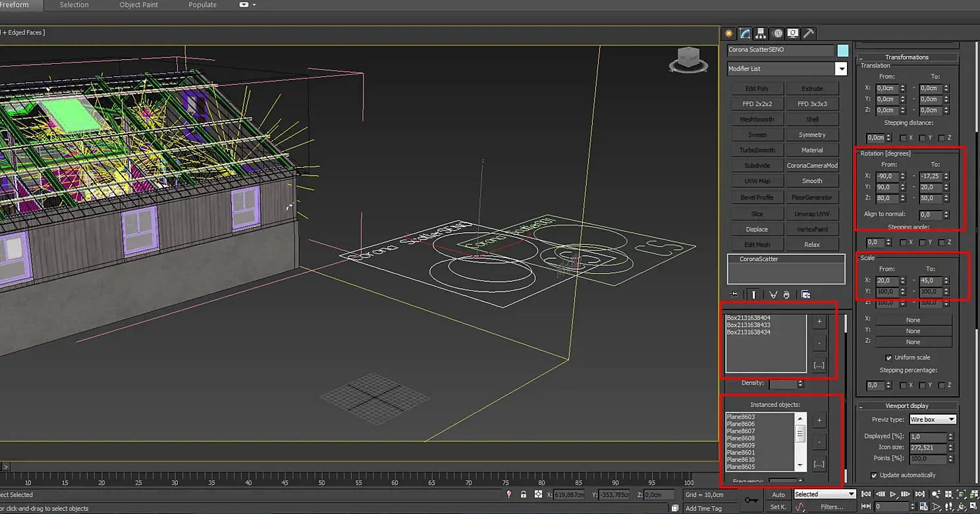Disable the Update automatically checkbox
Viewport: 980px width, 514px height.
pyautogui.click(x=874, y=475)
